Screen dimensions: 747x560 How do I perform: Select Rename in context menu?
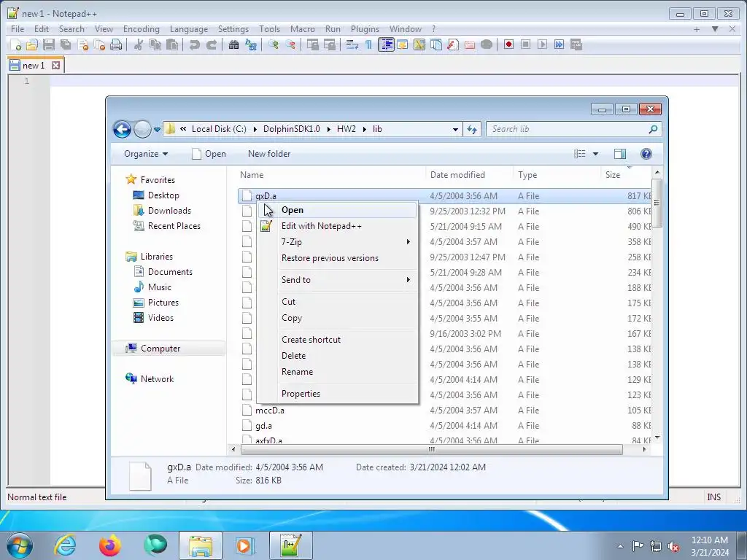[x=337, y=372]
